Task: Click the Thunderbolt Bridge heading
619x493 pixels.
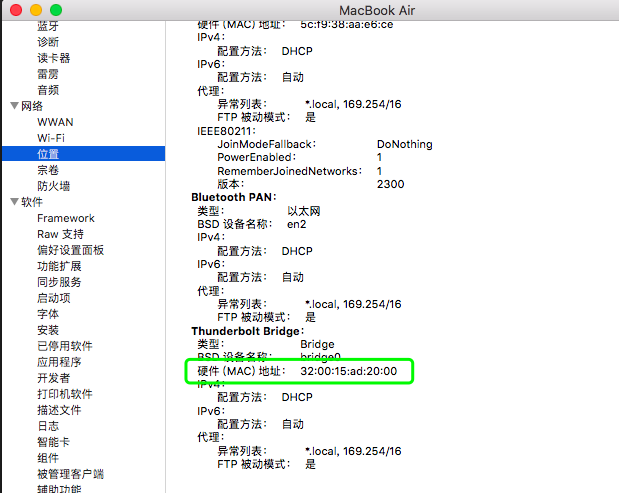Action: pyautogui.click(x=248, y=331)
